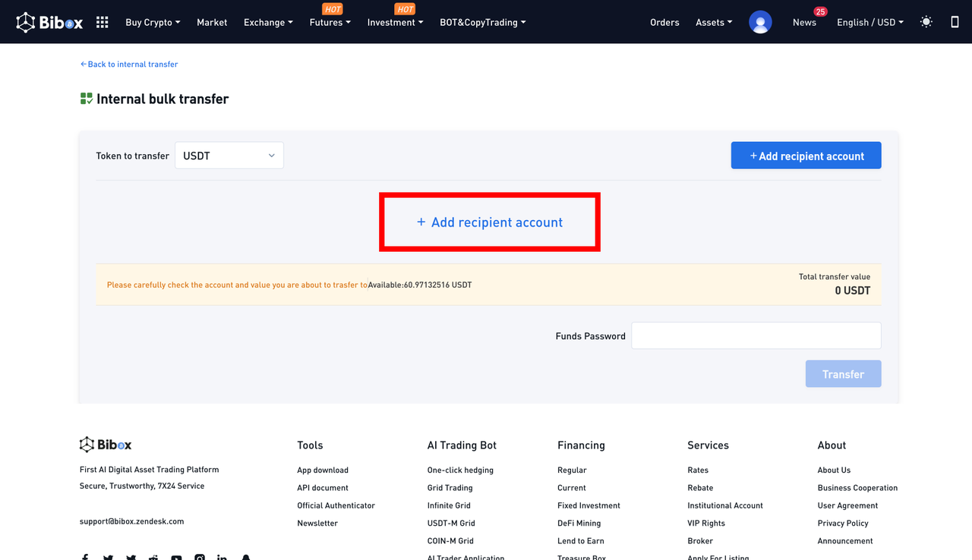Expand the Futures menu
Image resolution: width=972 pixels, height=560 pixels.
click(x=330, y=22)
